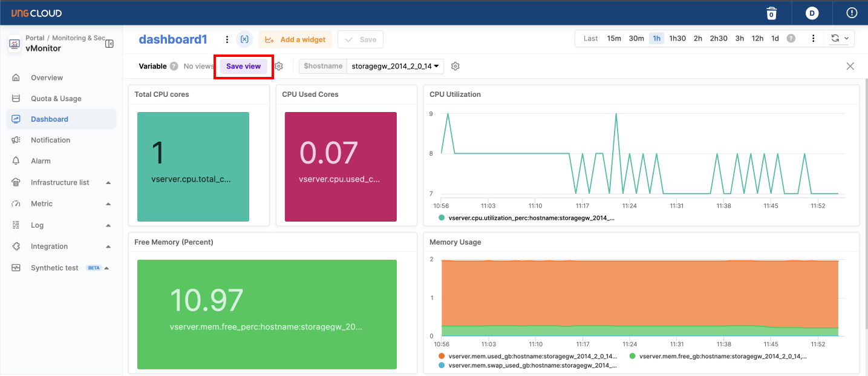868x376 pixels.
Task: Open dashboard1 three-dot options menu
Action: tap(227, 39)
